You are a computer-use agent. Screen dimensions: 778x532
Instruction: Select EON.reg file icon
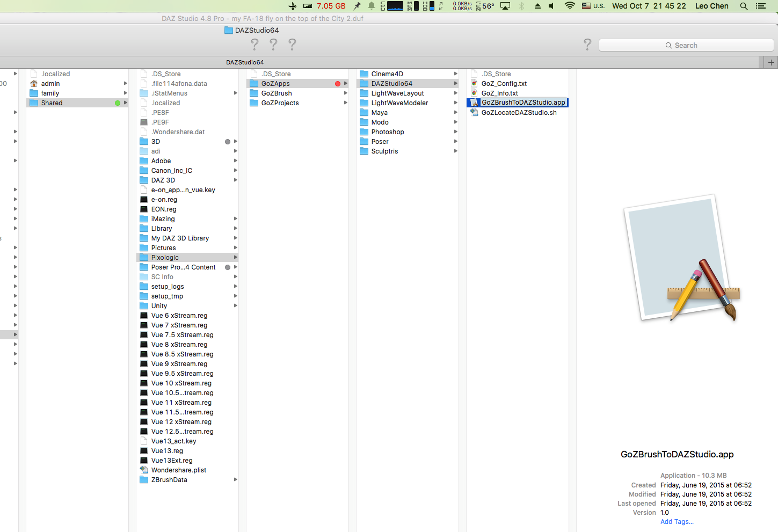click(144, 209)
